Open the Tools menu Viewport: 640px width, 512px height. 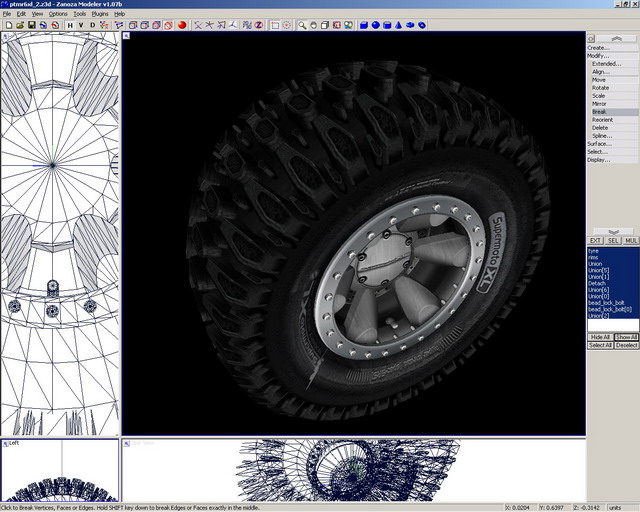click(x=80, y=14)
